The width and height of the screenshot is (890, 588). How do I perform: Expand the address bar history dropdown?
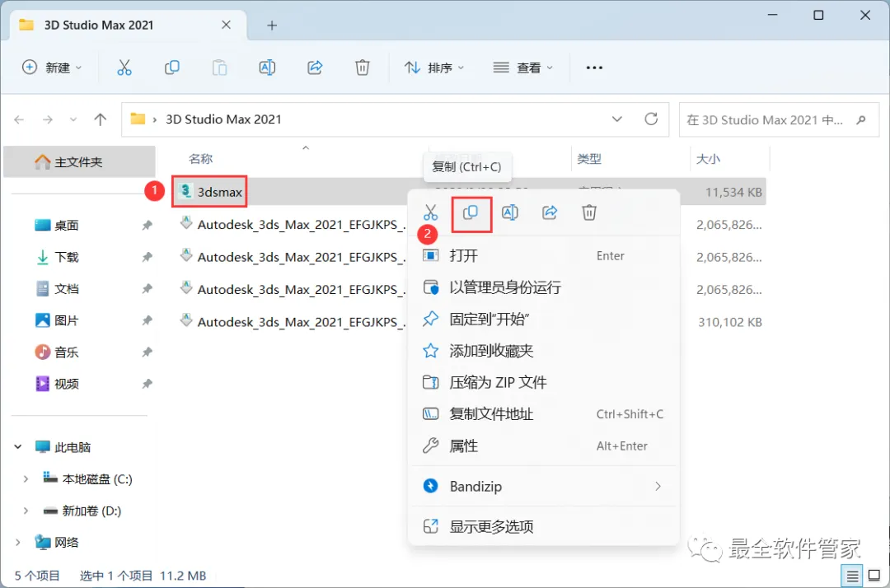(617, 119)
